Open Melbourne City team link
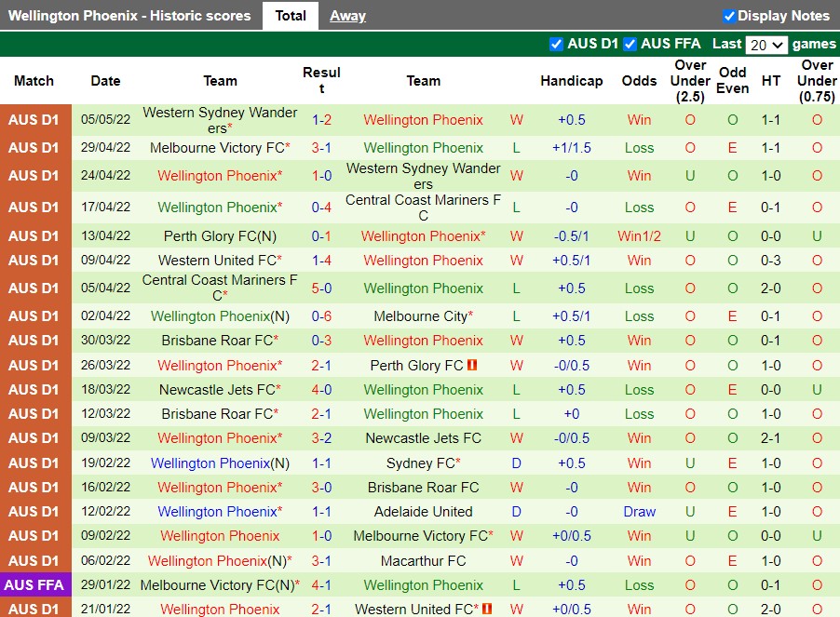This screenshot has height=617, width=840. (423, 316)
